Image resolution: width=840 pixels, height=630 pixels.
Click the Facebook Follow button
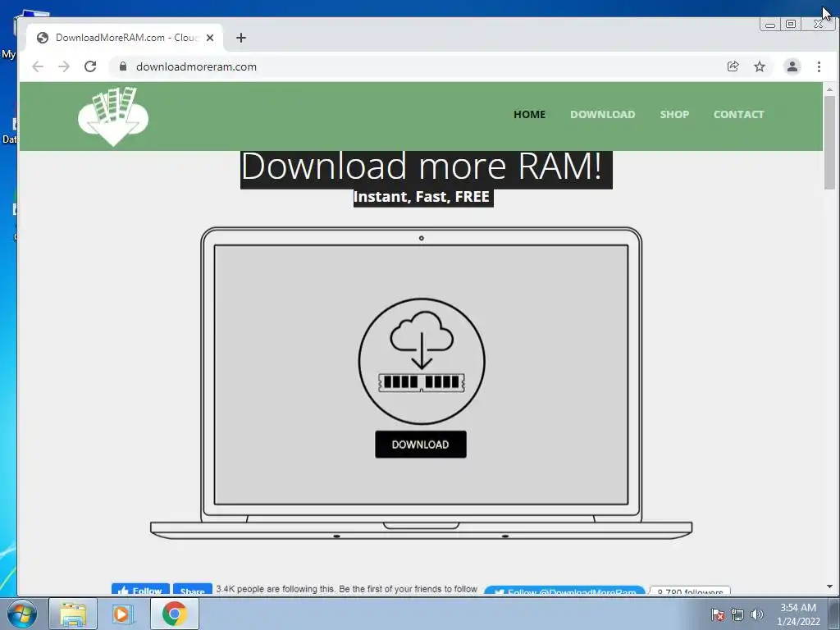click(140, 589)
